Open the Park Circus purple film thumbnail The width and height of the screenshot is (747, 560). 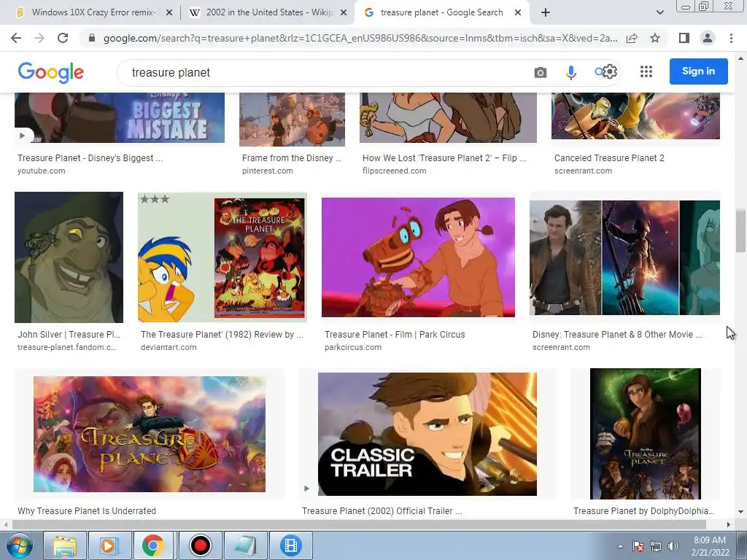pos(418,257)
